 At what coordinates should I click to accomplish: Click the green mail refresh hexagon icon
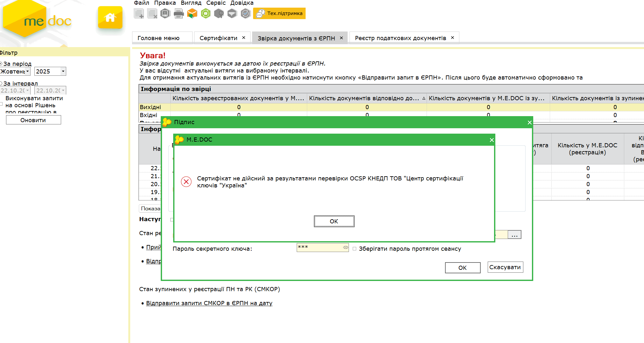206,14
